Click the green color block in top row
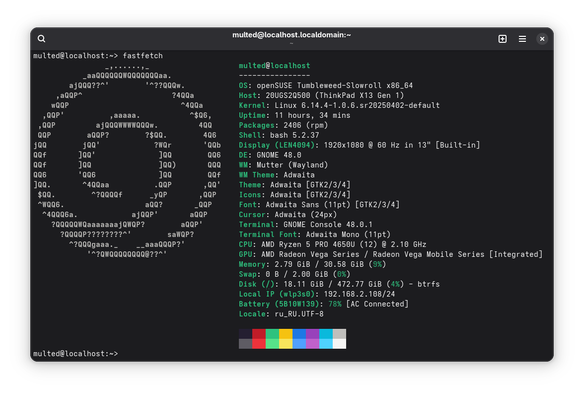 (272, 334)
